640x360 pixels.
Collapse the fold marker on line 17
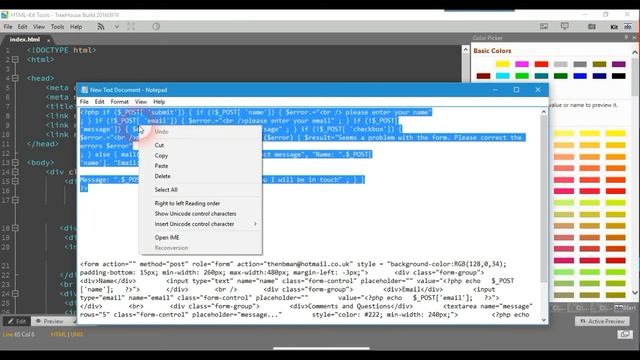(x=15, y=200)
